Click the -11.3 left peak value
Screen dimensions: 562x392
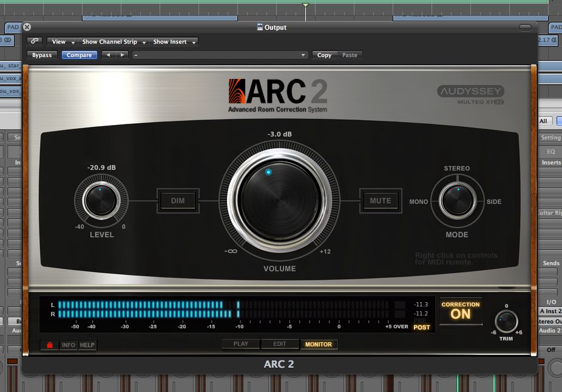(421, 304)
